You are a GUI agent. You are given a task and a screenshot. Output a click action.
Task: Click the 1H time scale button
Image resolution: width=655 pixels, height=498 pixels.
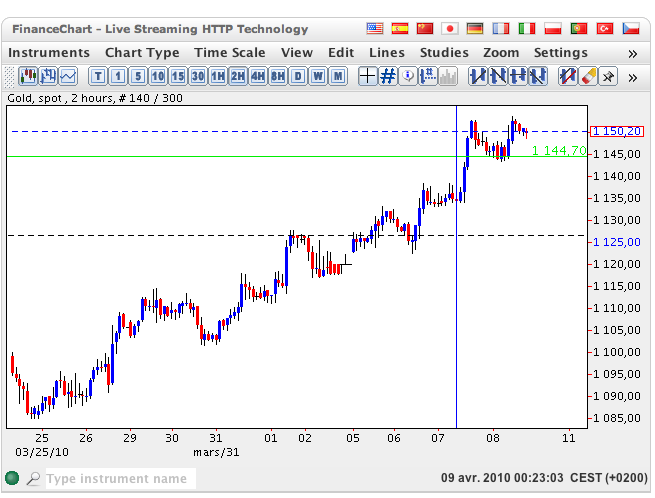click(218, 75)
